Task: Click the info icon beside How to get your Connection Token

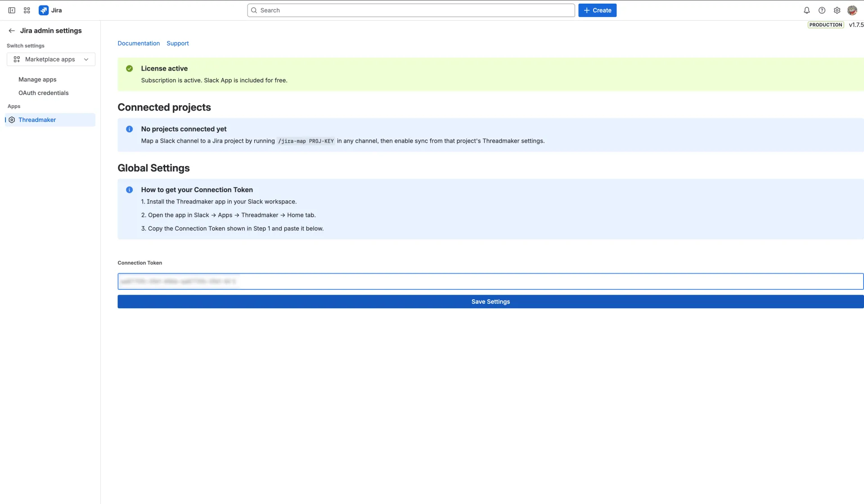Action: click(130, 190)
